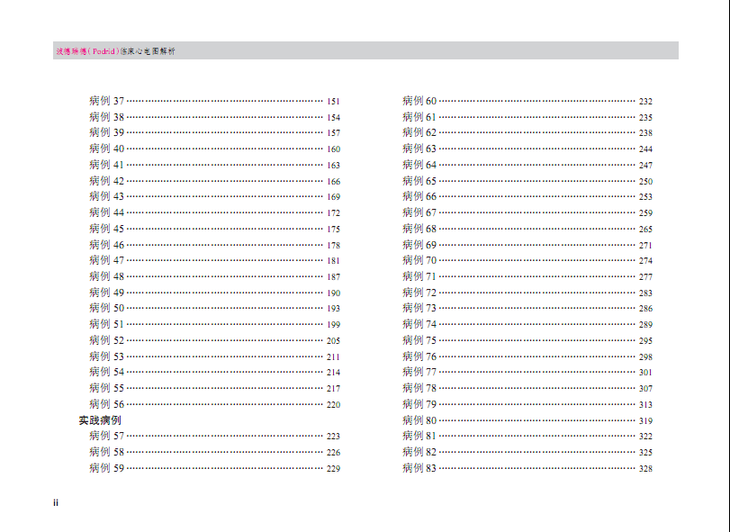
Task: Click the Podrid book title in header
Action: [x=122, y=50]
